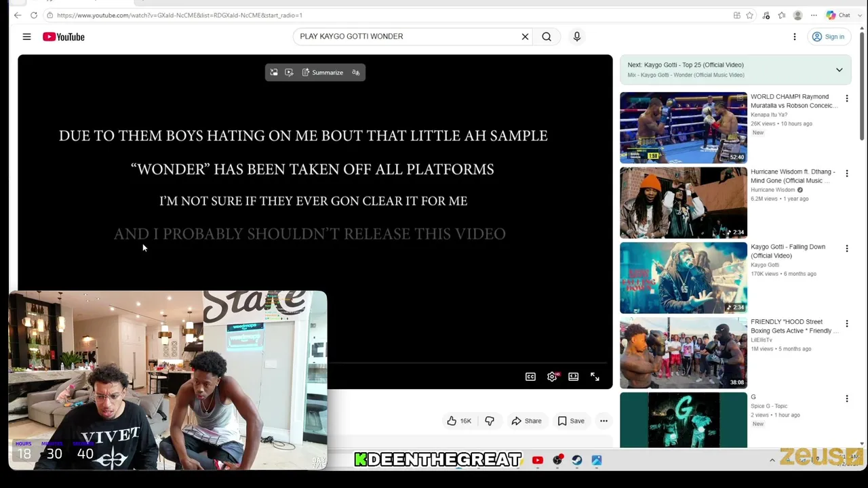The width and height of the screenshot is (868, 488).
Task: Enter fullscreen on the video player
Action: click(595, 377)
